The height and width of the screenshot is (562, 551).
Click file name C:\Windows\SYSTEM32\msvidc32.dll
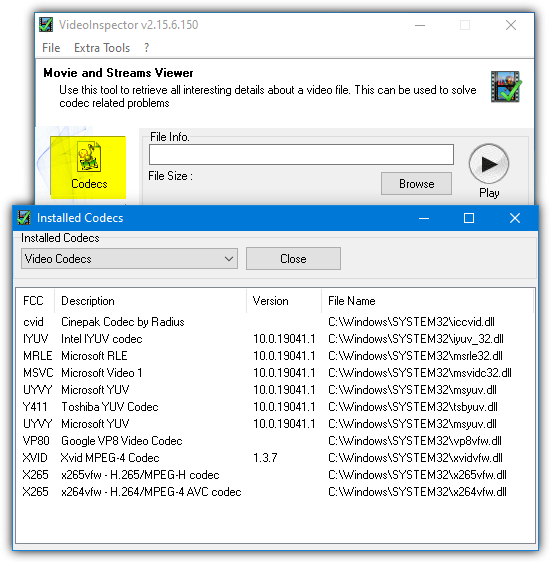(419, 373)
